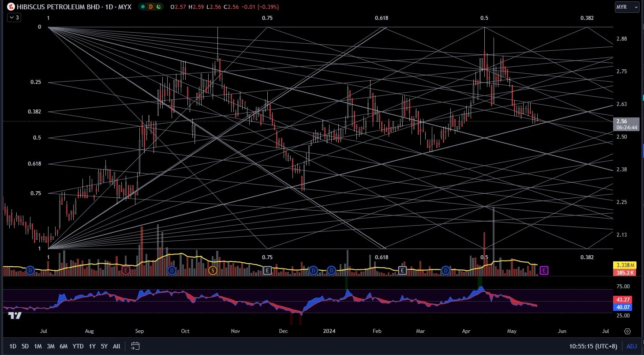Select the All time range
This screenshot has width=644, height=355.
[116, 346]
